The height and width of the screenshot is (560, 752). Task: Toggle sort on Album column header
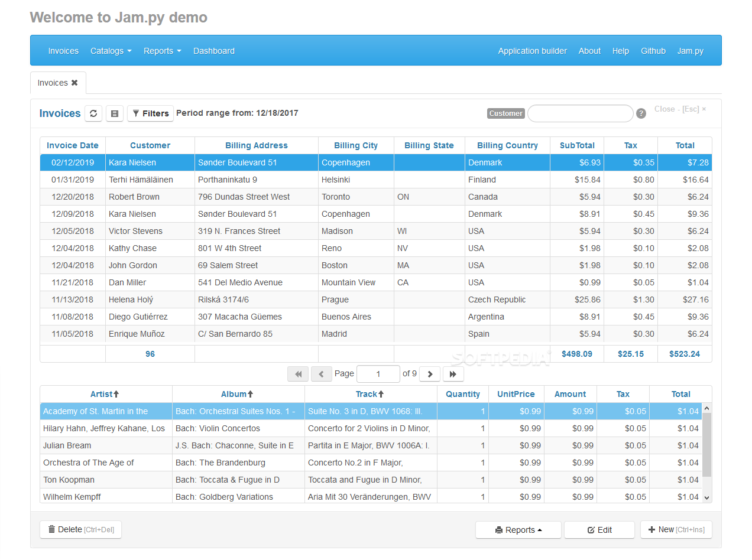click(x=238, y=394)
